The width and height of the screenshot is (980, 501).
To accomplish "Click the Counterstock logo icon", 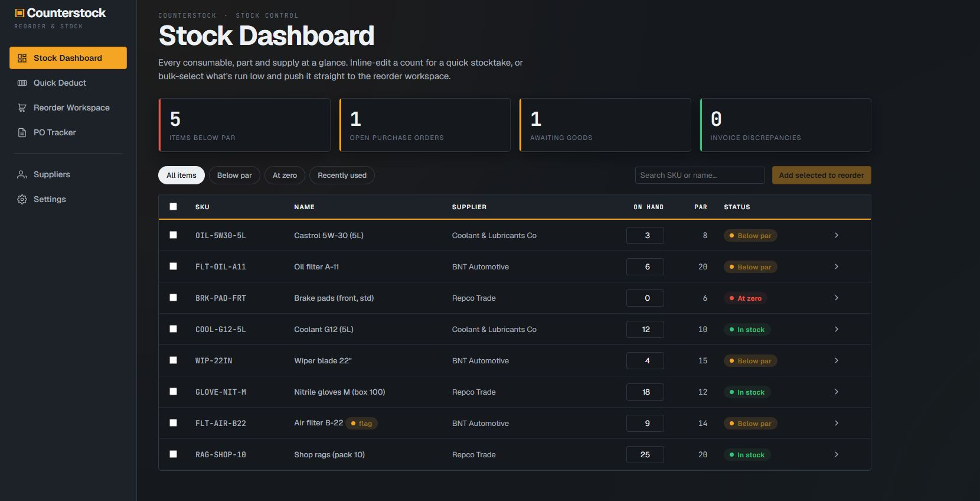I will (x=19, y=13).
